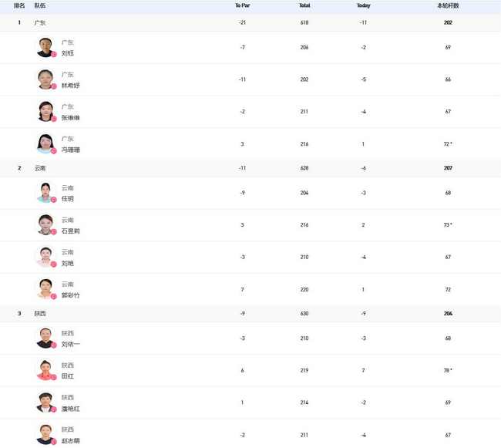
Task: Click the 本轮杆数 column header
Action: 448,5
